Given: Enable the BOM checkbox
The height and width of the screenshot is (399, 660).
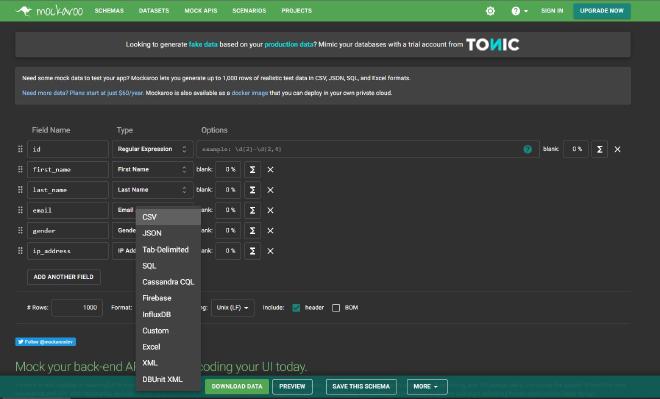Looking at the screenshot, I should [x=336, y=308].
